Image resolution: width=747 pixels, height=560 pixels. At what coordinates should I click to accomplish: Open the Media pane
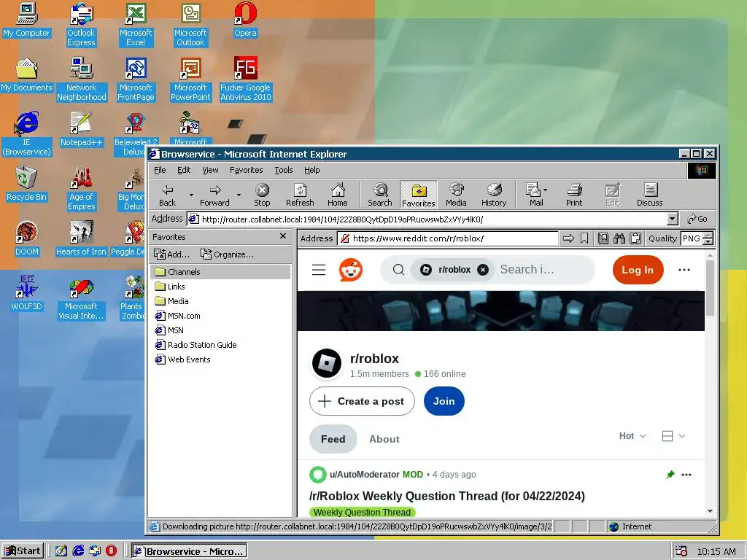[x=456, y=195]
